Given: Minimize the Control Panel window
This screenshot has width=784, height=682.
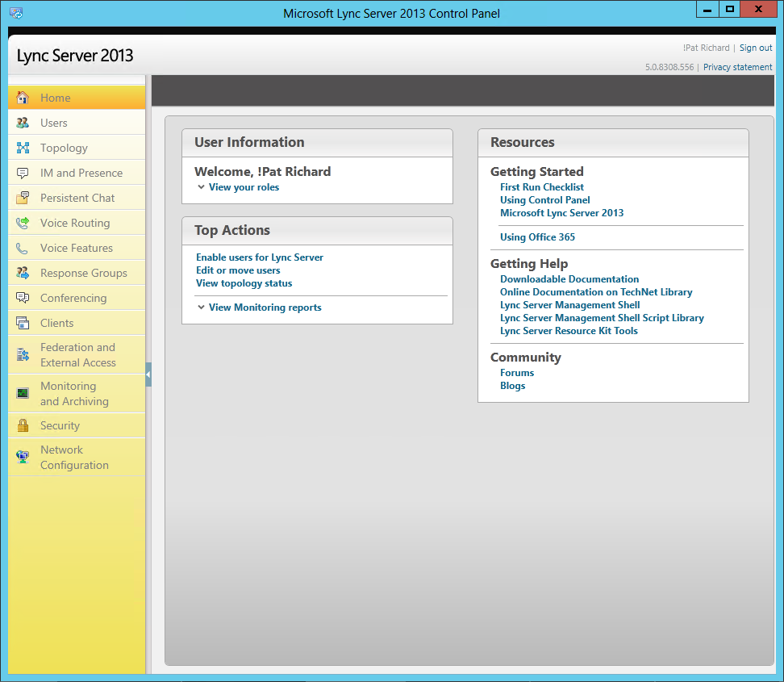Looking at the screenshot, I should (707, 10).
